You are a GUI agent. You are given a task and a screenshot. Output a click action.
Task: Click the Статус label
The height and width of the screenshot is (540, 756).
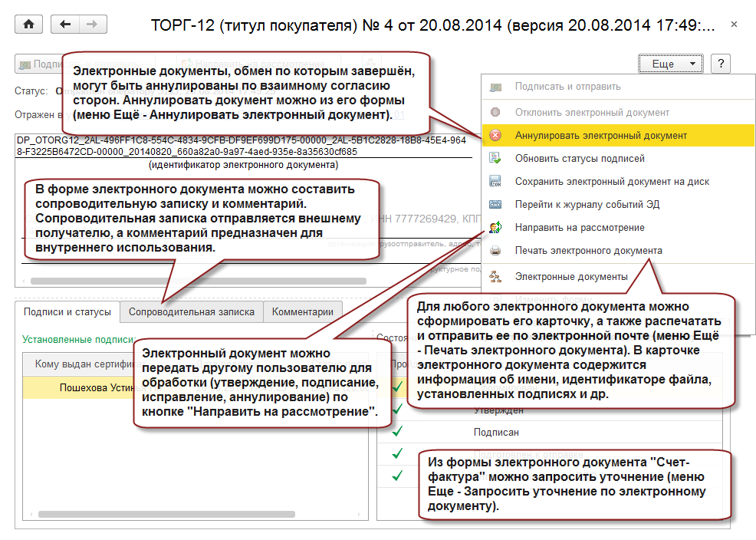pos(31,91)
